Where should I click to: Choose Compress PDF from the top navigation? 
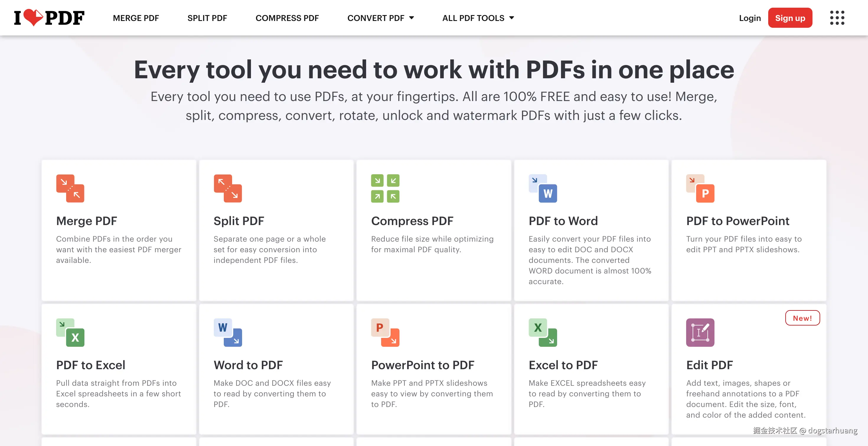pos(287,18)
